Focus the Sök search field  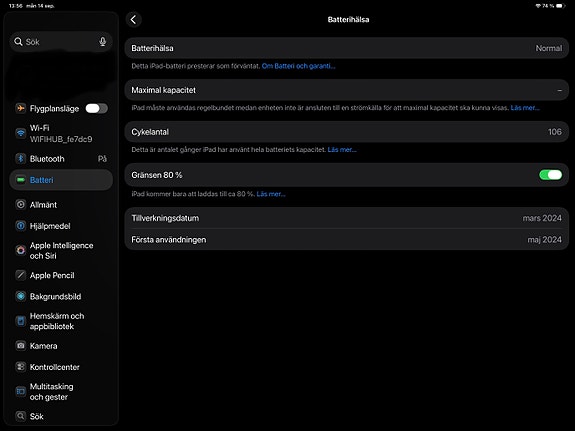click(61, 42)
